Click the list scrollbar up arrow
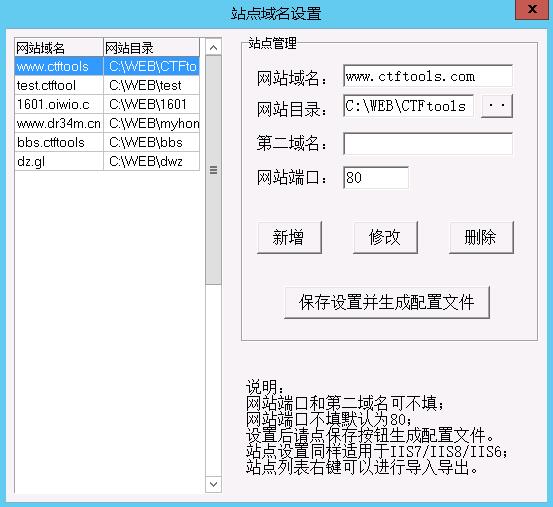The width and height of the screenshot is (553, 507). pos(213,47)
